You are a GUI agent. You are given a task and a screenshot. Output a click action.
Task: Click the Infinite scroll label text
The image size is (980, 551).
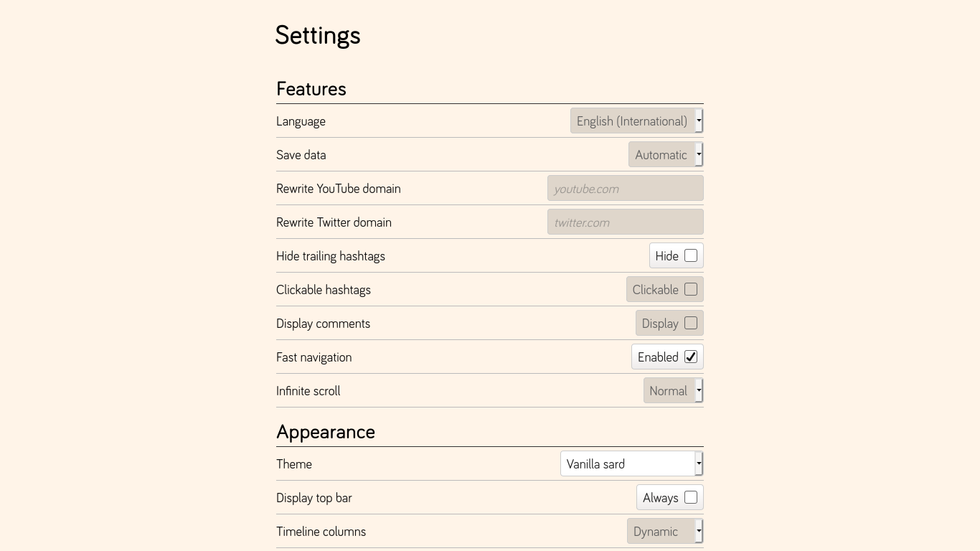[308, 391]
